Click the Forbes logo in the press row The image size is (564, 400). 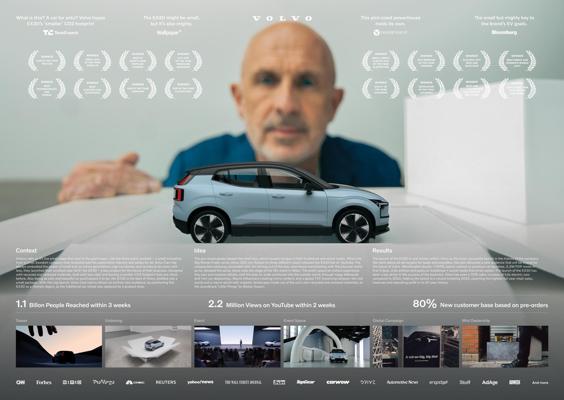pos(44,382)
